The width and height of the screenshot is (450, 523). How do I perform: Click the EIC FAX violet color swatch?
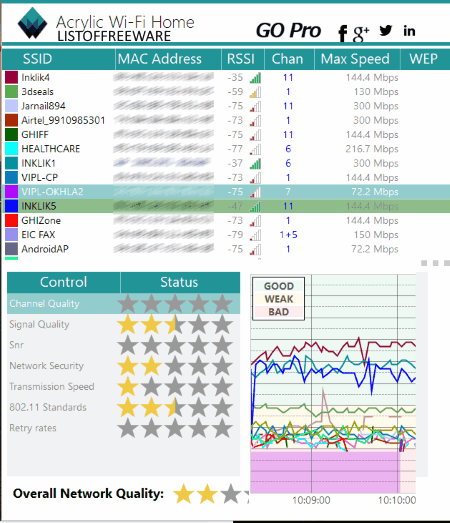11,234
